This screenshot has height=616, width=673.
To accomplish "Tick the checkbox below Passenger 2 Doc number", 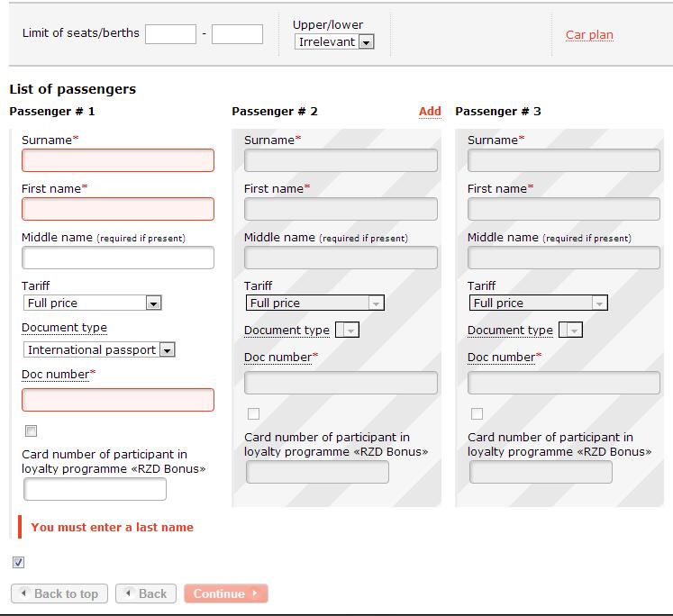I will pos(254,414).
